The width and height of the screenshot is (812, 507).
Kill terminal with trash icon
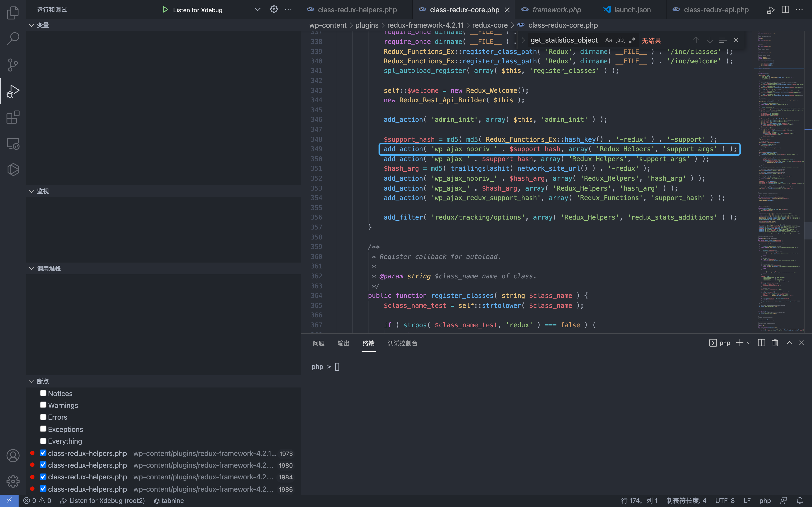tap(775, 343)
